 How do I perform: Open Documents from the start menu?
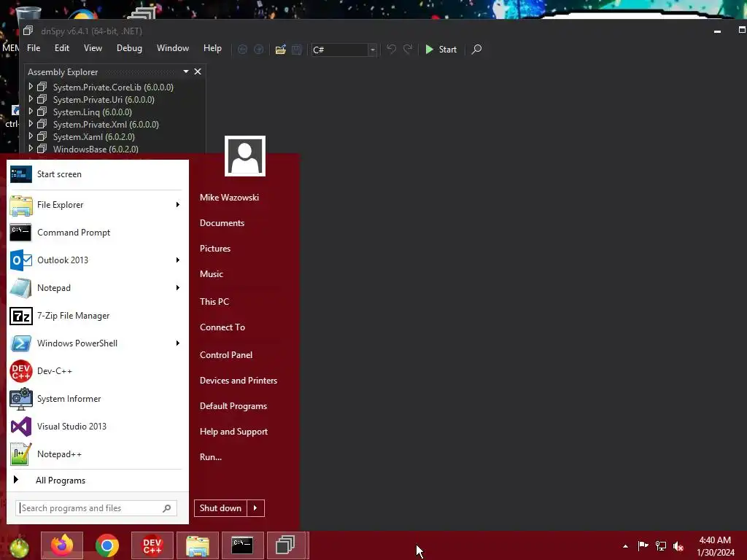point(222,223)
